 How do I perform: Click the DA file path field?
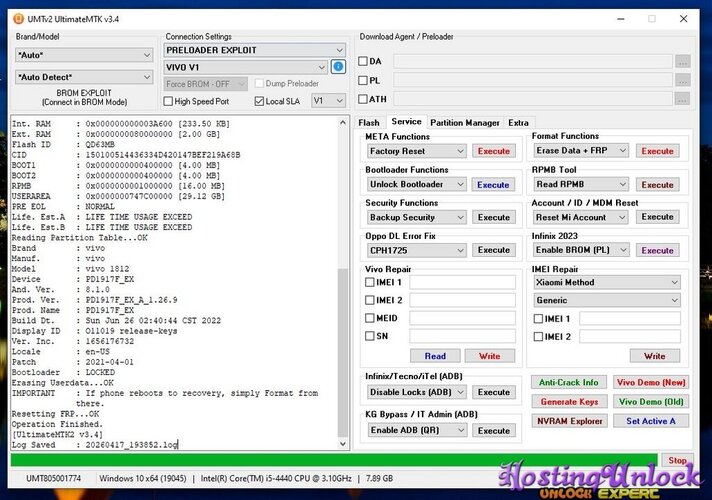(x=533, y=61)
